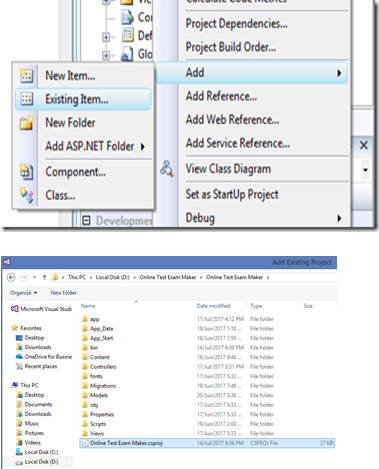Image resolution: width=379 pixels, height=469 pixels.
Task: Select Pictures under This PC
Action: 30,433
